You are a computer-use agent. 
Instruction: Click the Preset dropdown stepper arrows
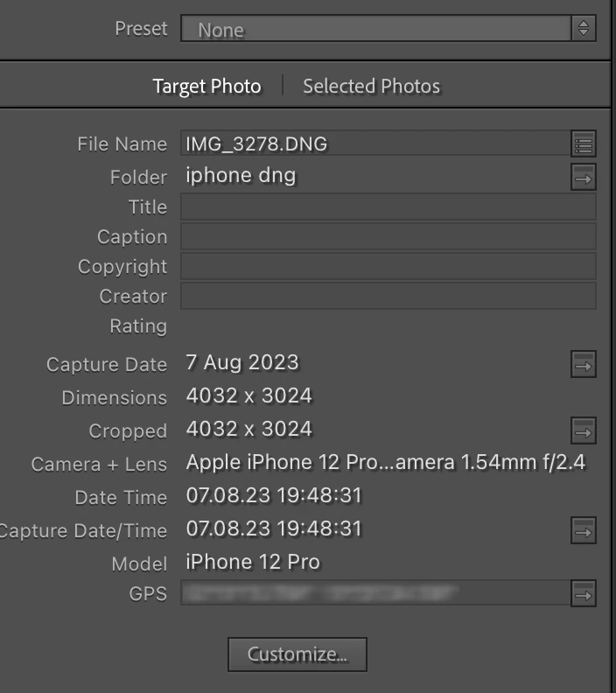click(x=584, y=29)
